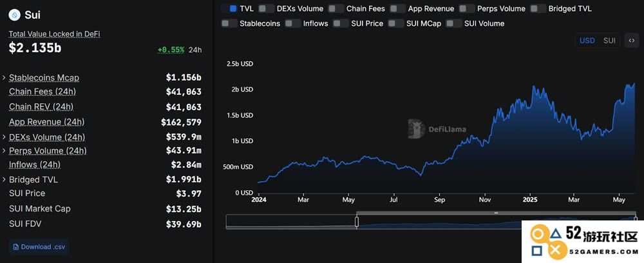Viewport: 644px width, 263px height.
Task: Click the chart range navigator mini-chart
Action: coord(431,222)
